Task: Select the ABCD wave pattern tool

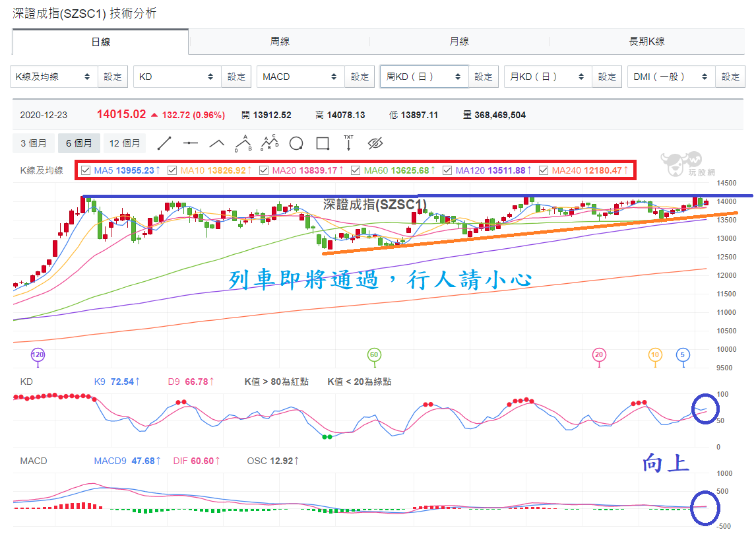Action: click(270, 143)
